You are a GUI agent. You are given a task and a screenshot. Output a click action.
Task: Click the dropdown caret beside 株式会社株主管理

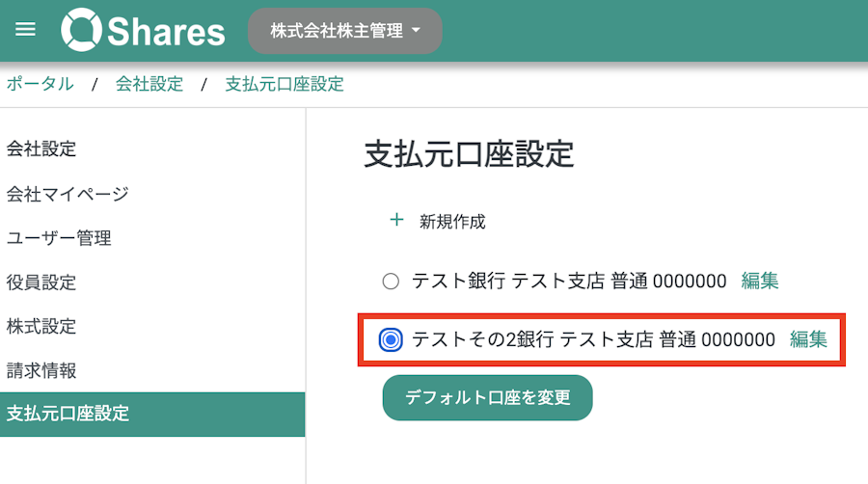coord(417,31)
